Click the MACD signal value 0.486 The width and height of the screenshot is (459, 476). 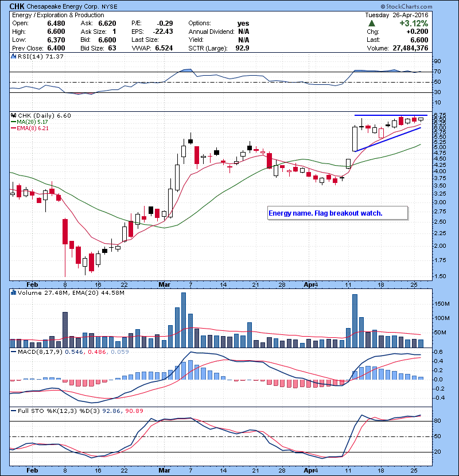tap(97, 352)
